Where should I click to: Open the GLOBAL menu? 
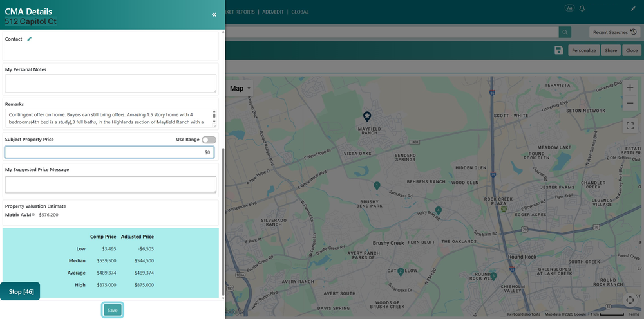[x=300, y=12]
